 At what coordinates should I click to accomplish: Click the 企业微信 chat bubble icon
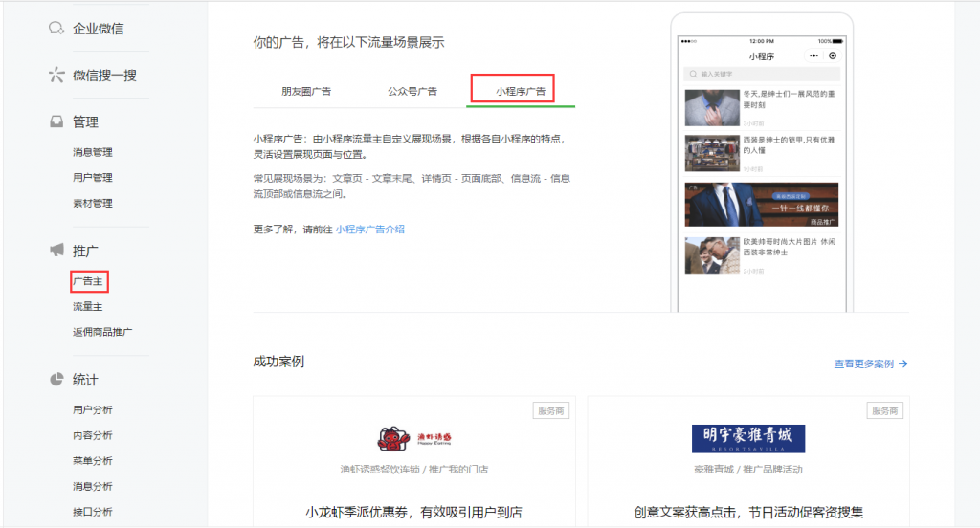(56, 28)
